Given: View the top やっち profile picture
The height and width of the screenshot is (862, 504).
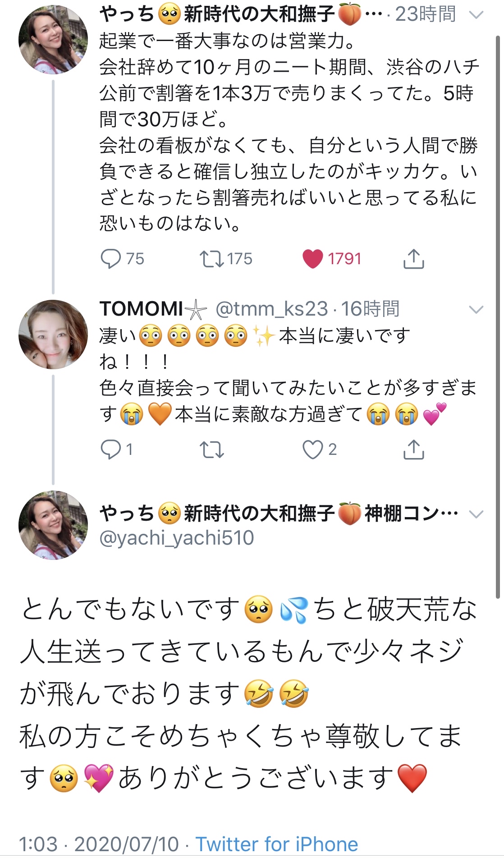Looking at the screenshot, I should pyautogui.click(x=53, y=40).
